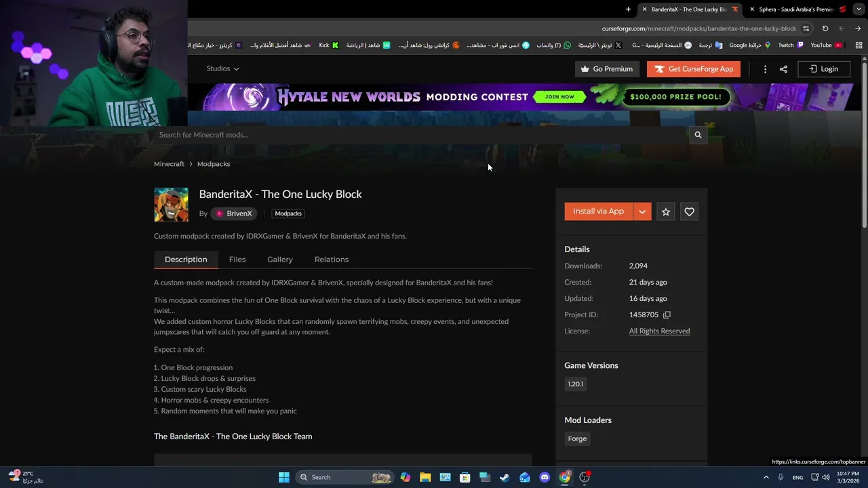Open Microsoft Store from taskbar

465,477
